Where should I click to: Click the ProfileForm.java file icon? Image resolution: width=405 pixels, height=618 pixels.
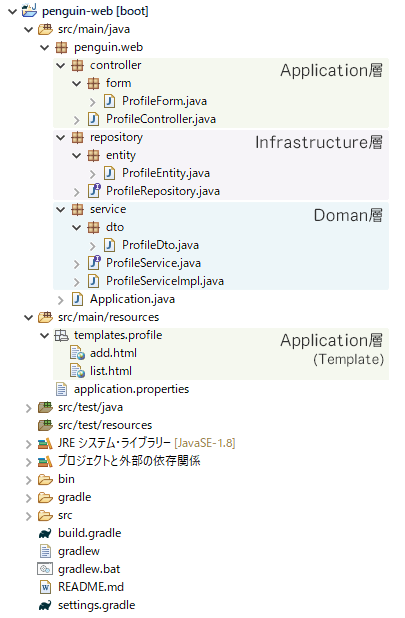109,101
